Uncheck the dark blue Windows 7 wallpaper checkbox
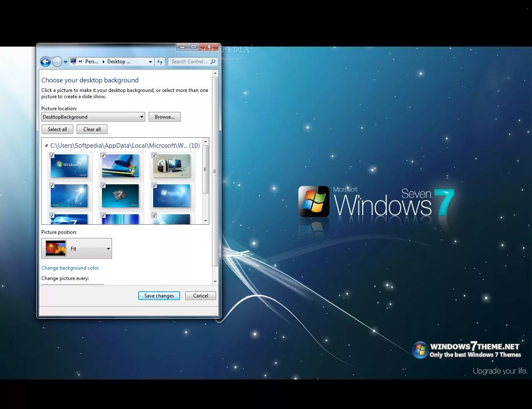 click(154, 185)
